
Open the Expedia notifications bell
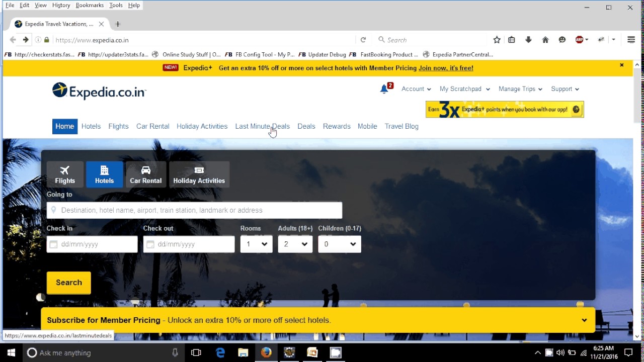pyautogui.click(x=385, y=88)
